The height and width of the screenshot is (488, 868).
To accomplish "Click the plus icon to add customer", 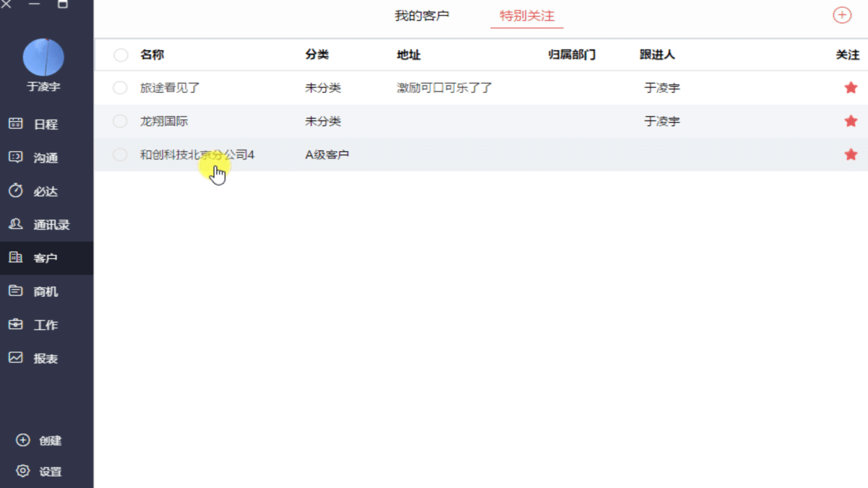I will [x=842, y=15].
